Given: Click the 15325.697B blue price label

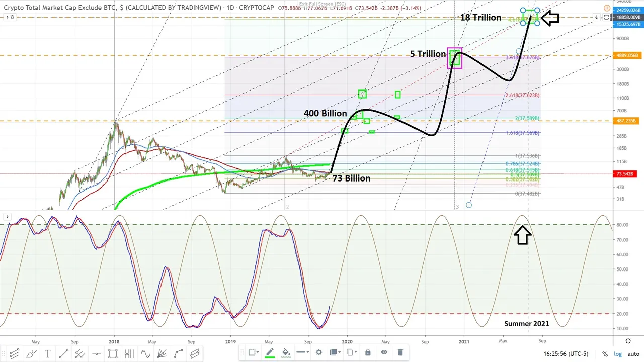Looking at the screenshot, I should click(627, 24).
